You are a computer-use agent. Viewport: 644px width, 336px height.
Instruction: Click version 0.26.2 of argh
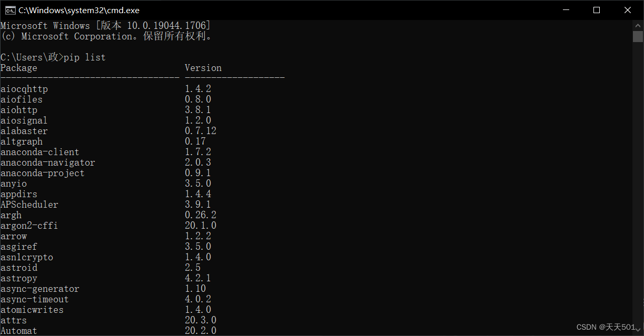pyautogui.click(x=201, y=215)
